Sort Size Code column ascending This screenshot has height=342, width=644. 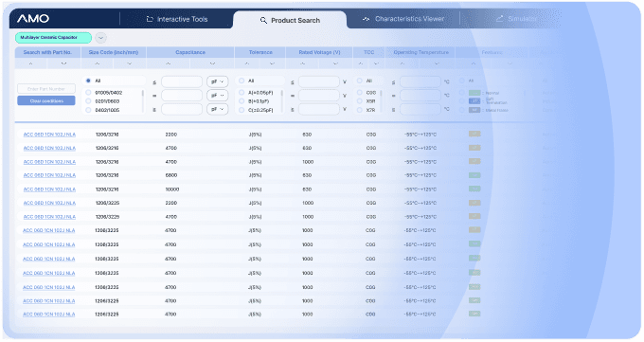tap(97, 63)
